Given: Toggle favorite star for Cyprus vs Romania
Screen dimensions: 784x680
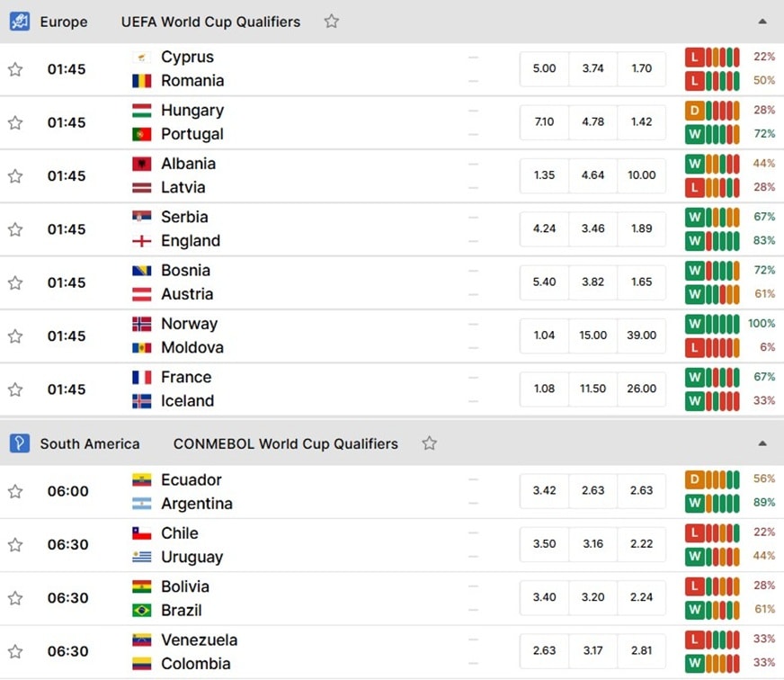Looking at the screenshot, I should (x=15, y=69).
